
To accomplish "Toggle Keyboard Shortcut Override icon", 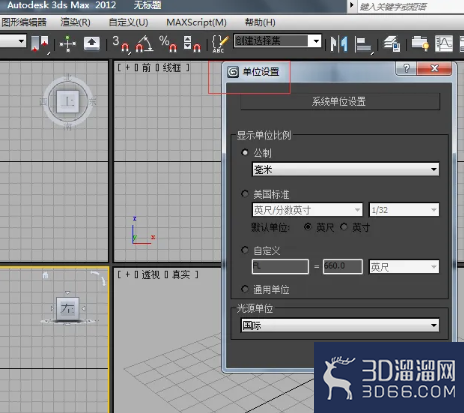I will click(92, 43).
